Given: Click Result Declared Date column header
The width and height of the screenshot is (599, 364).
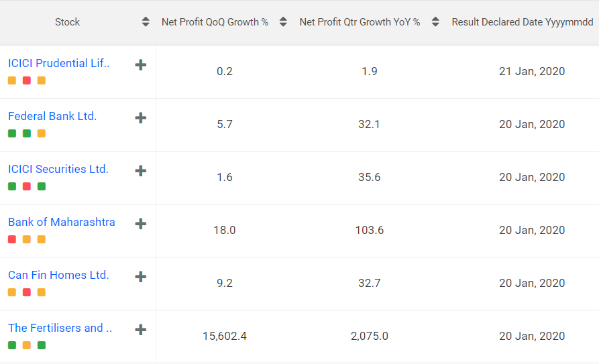Looking at the screenshot, I should click(522, 22).
